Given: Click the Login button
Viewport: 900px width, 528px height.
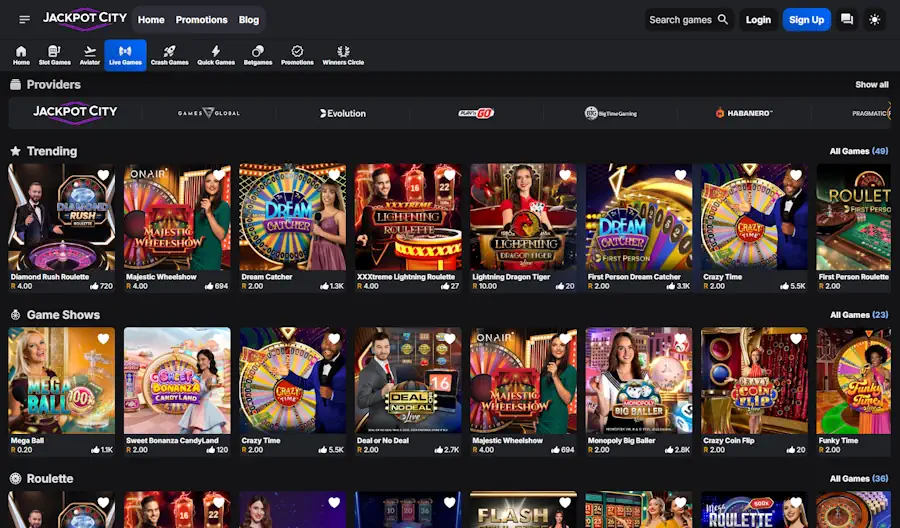Looking at the screenshot, I should (758, 20).
